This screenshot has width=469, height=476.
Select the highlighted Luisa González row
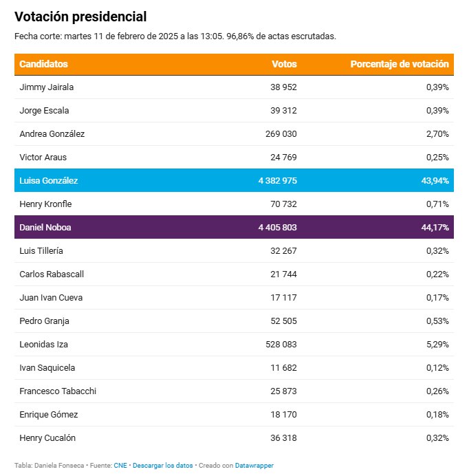click(234, 180)
